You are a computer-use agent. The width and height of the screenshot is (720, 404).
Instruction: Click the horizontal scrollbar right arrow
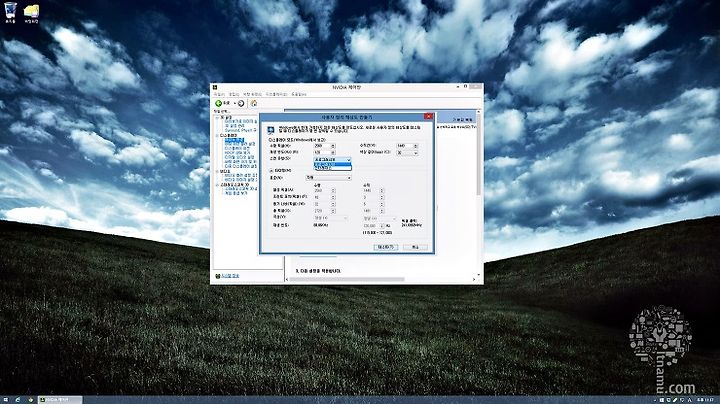pos(474,279)
